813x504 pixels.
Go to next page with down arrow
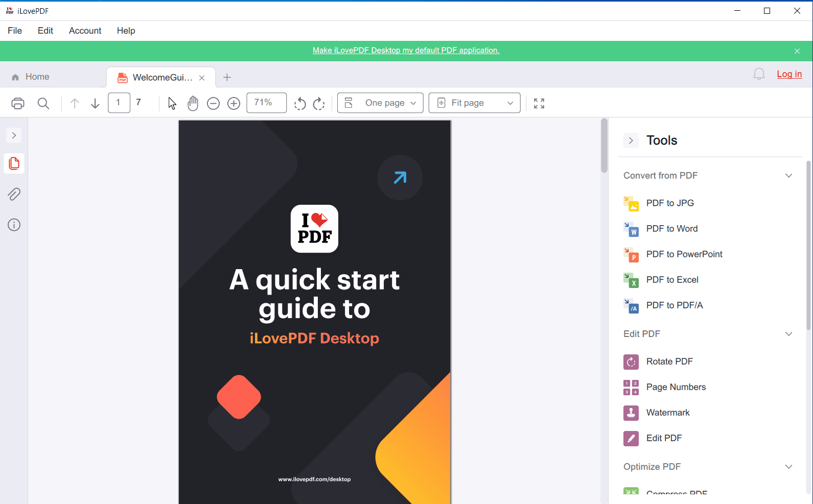click(95, 104)
